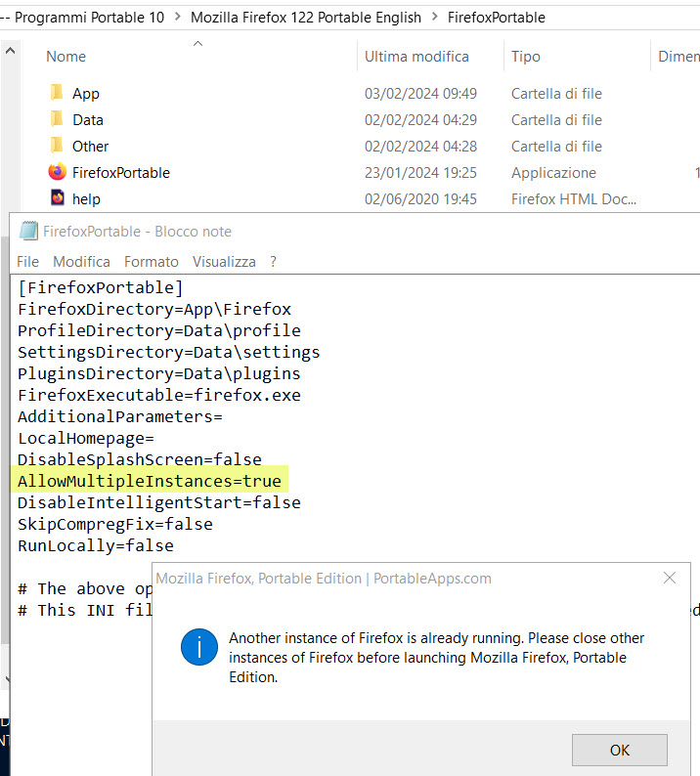The height and width of the screenshot is (776, 700).
Task: Open Notepad help '?' menu
Action: (x=274, y=261)
